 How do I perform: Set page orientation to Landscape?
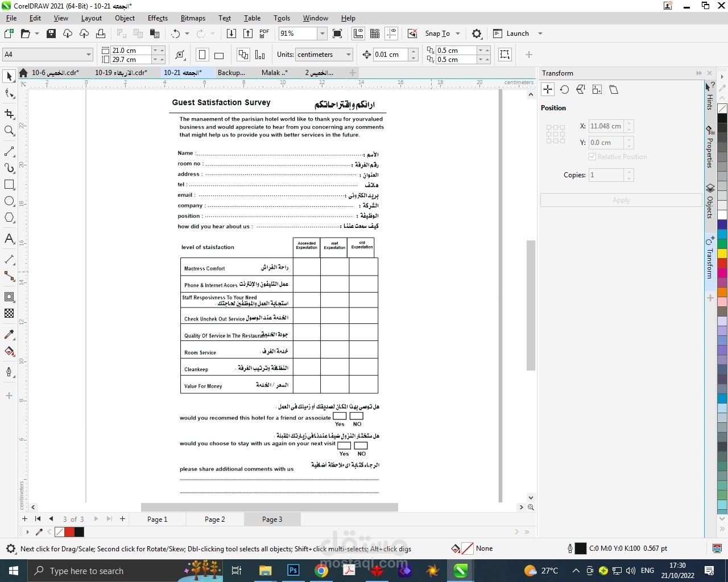click(x=219, y=55)
